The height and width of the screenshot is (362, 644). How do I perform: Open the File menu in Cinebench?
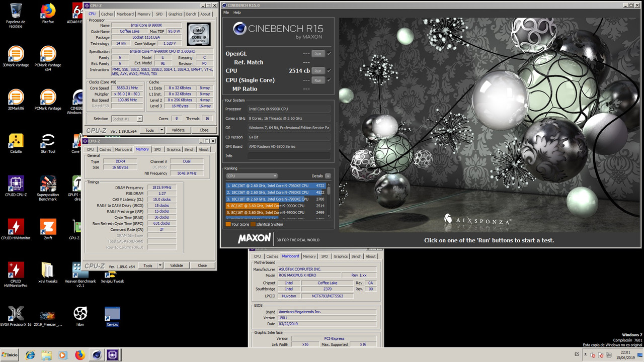pos(226,13)
